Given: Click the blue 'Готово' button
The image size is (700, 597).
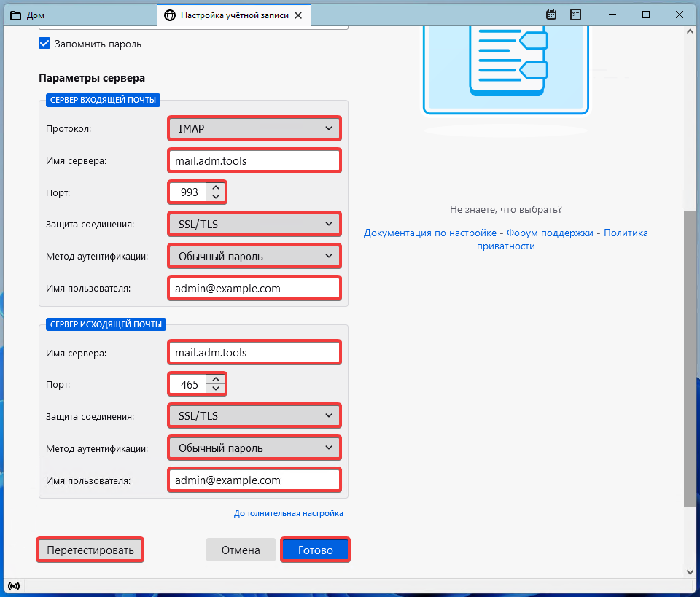Looking at the screenshot, I should tap(315, 550).
